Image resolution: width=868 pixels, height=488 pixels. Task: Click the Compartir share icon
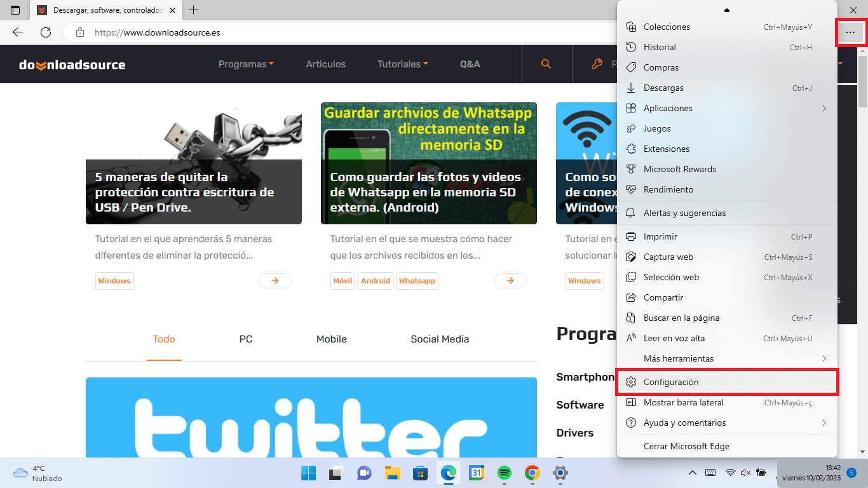(x=631, y=297)
